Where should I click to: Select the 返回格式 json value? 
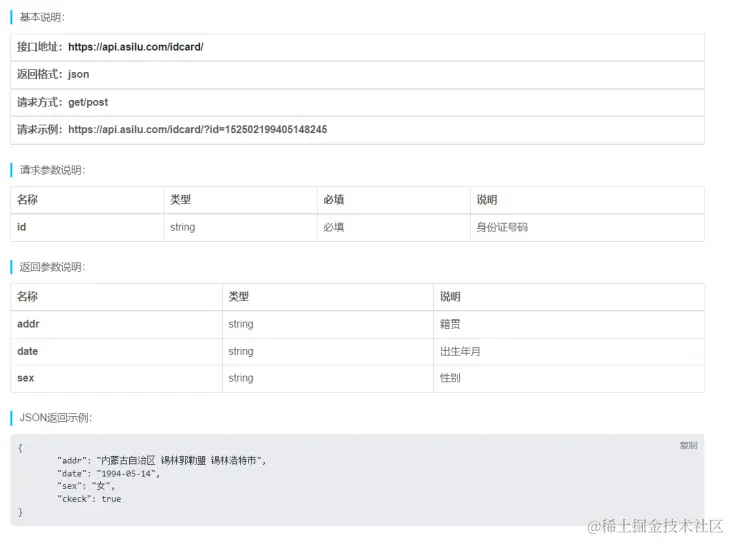tap(79, 74)
